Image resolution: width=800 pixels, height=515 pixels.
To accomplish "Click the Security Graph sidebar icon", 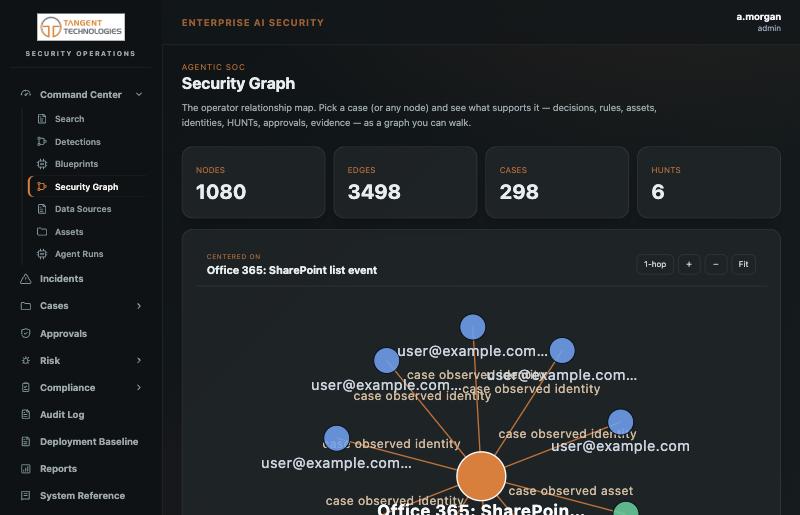I will tap(42, 187).
